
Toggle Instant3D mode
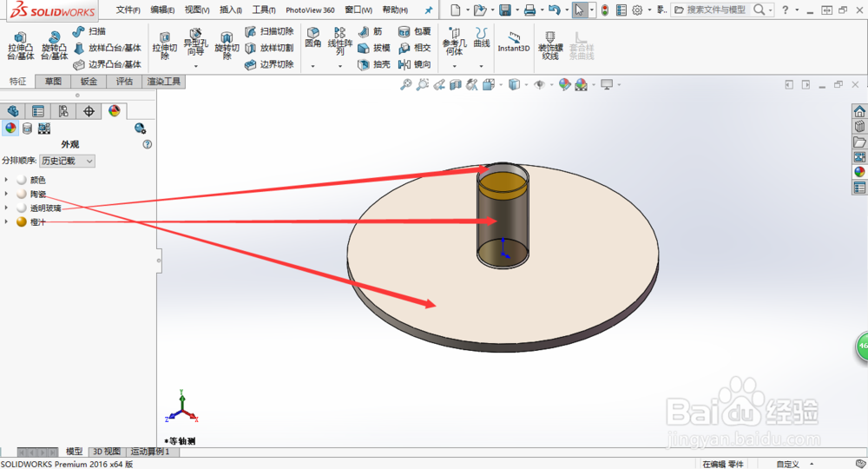pyautogui.click(x=514, y=42)
